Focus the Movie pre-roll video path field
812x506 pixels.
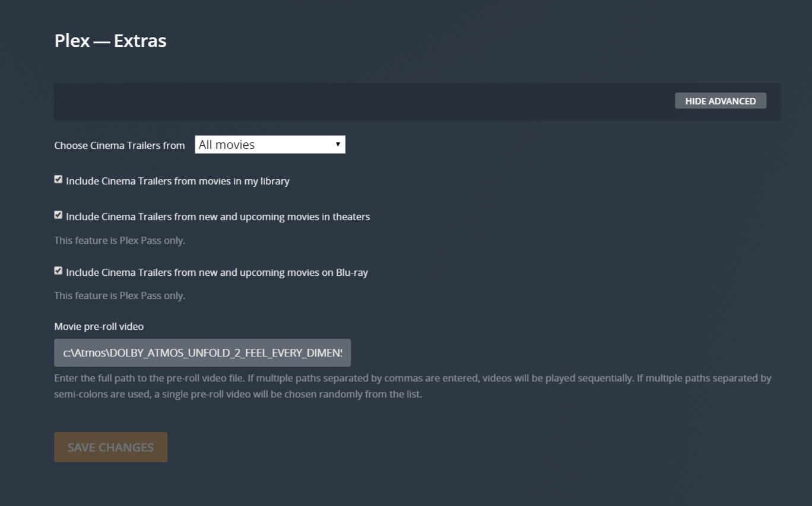(x=202, y=353)
